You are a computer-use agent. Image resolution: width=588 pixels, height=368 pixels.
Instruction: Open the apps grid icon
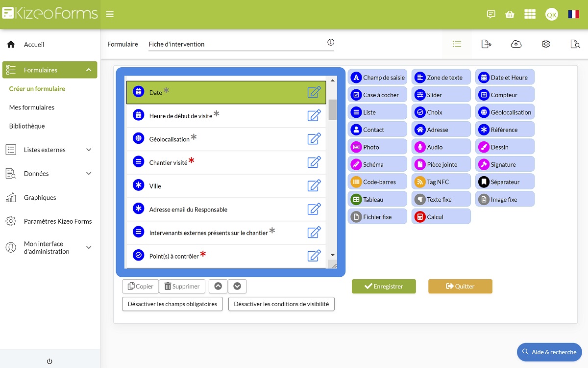pyautogui.click(x=530, y=14)
